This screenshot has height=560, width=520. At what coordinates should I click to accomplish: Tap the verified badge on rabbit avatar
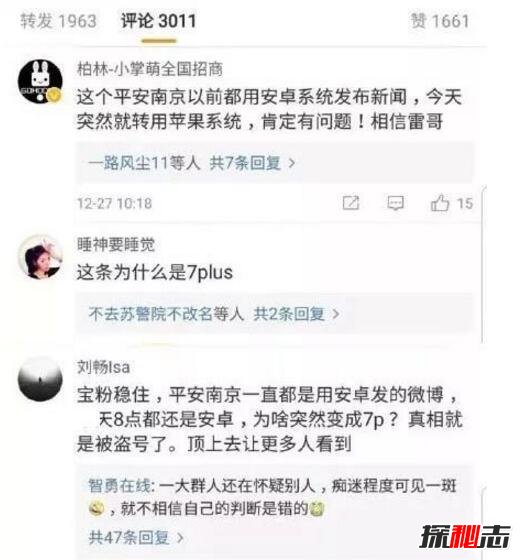[54, 95]
